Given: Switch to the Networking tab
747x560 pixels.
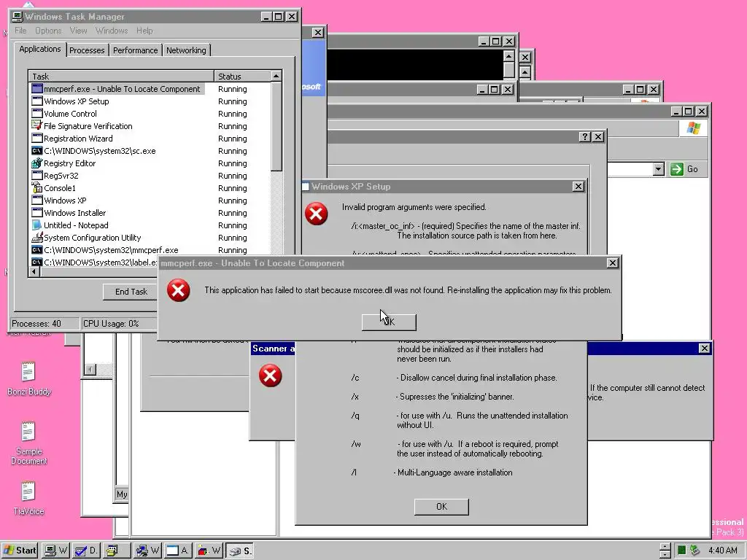Looking at the screenshot, I should 186,50.
